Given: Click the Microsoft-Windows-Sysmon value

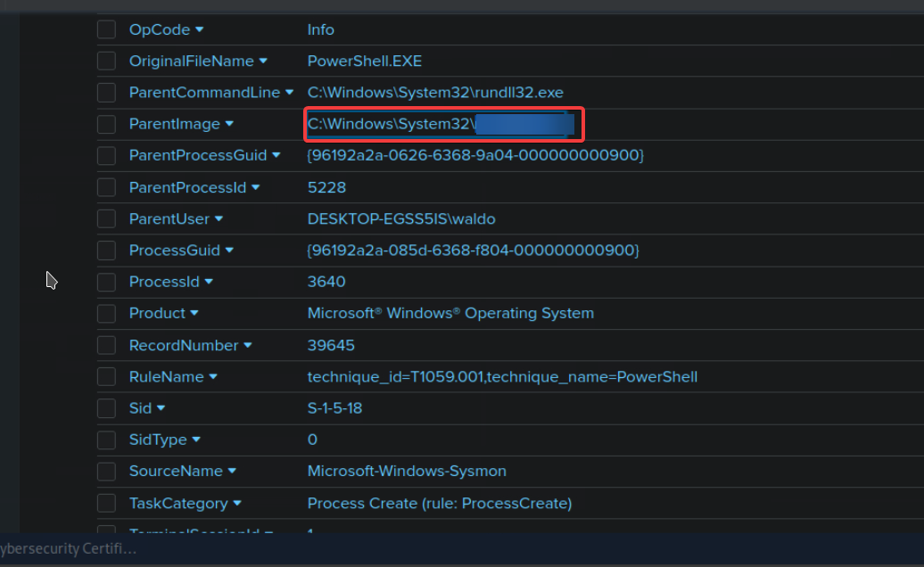Looking at the screenshot, I should 407,471.
